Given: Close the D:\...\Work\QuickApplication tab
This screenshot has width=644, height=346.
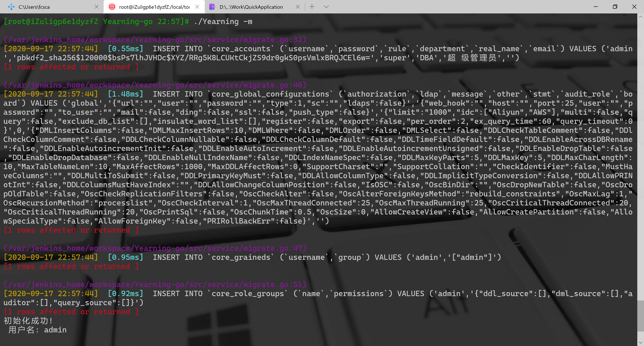Looking at the screenshot, I should 298,7.
